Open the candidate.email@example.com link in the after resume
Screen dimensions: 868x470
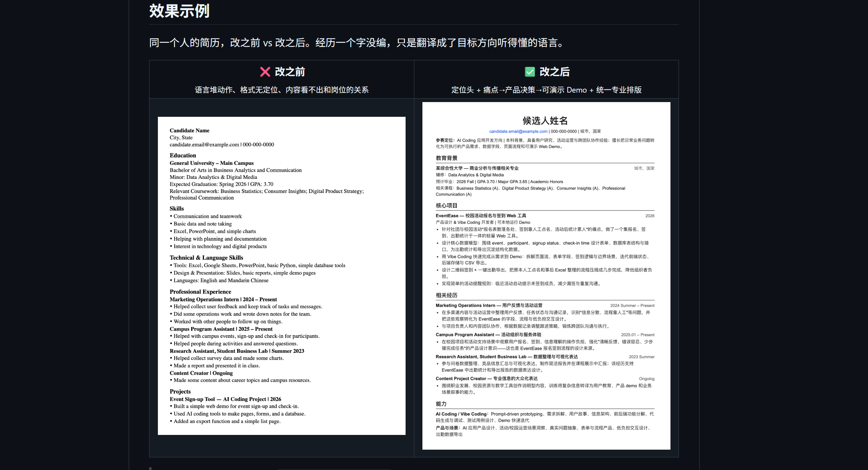pos(518,131)
